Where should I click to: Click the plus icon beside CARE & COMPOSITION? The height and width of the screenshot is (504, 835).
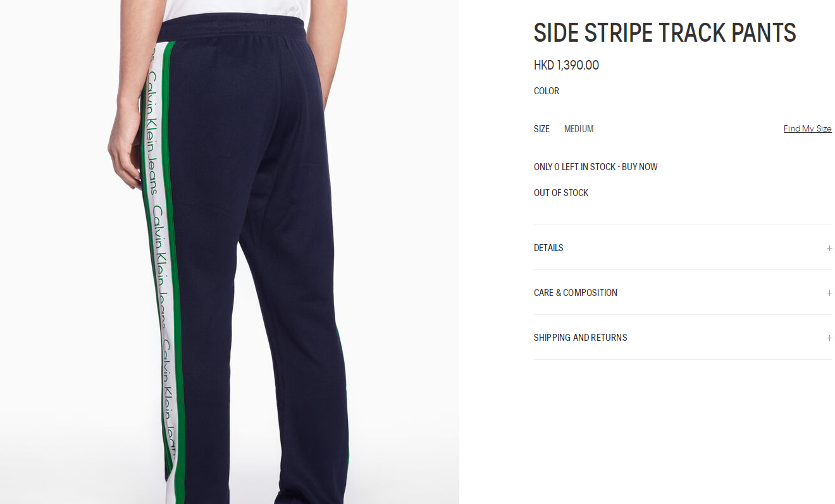[x=829, y=293]
